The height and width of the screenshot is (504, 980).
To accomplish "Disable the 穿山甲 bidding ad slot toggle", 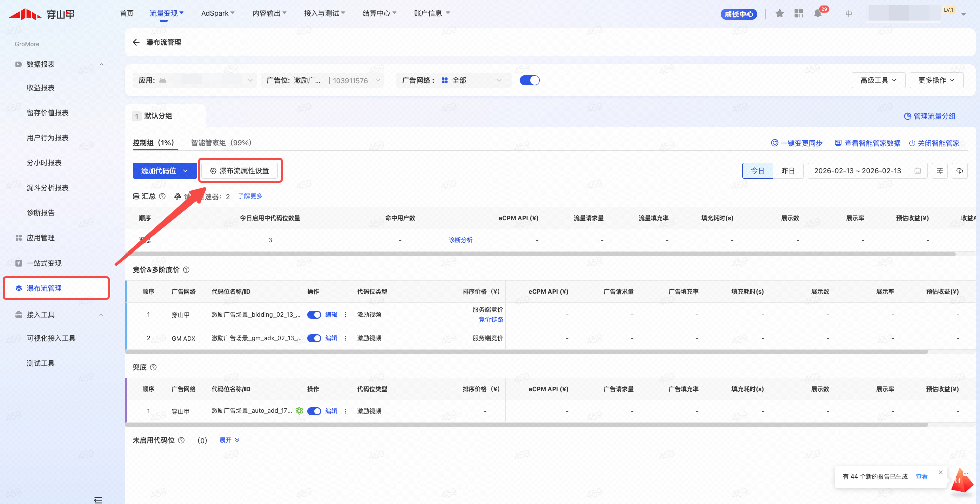I will pyautogui.click(x=314, y=315).
